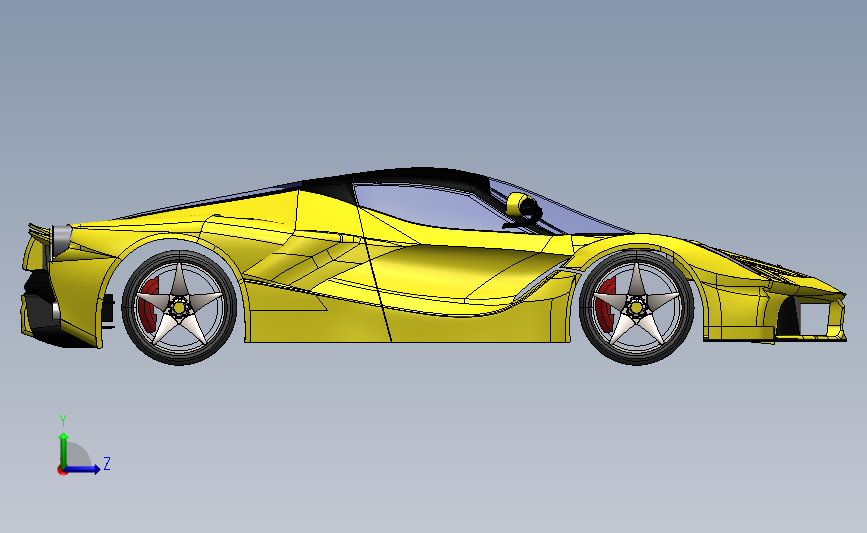Select the blue side window glass

(429, 207)
